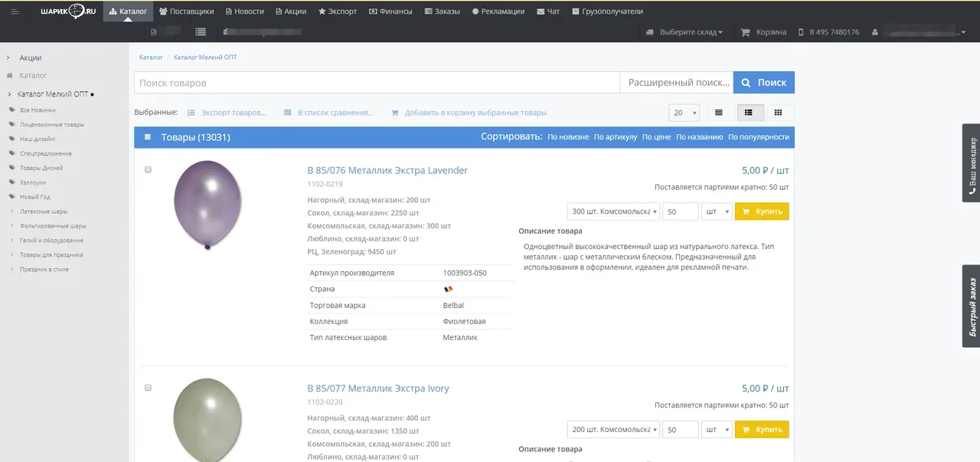Open Расширенный поиск advanced search
980x462 pixels.
coord(677,83)
